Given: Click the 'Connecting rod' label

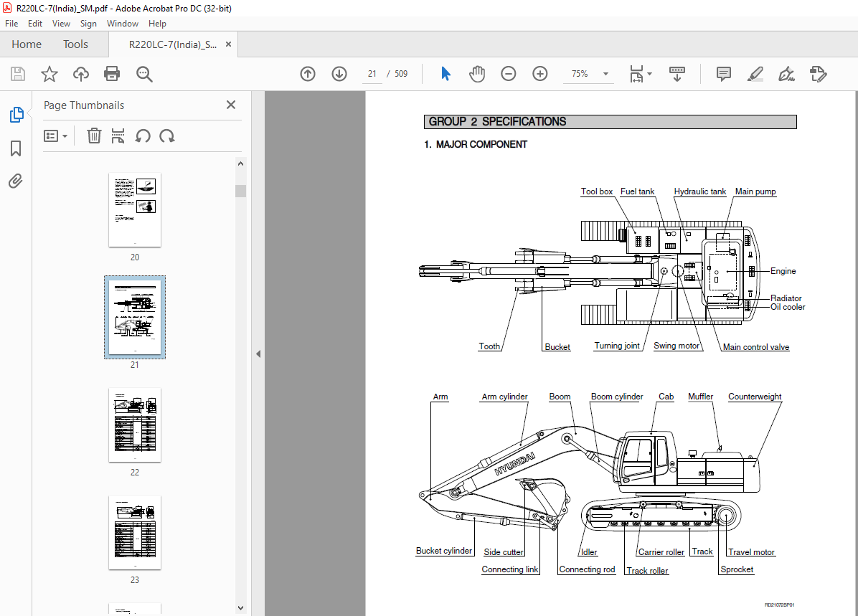Looking at the screenshot, I should pos(587,569).
